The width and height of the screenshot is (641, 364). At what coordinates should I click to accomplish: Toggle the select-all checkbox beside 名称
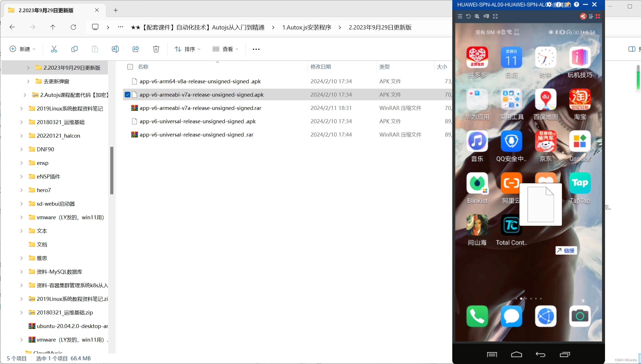(130, 67)
